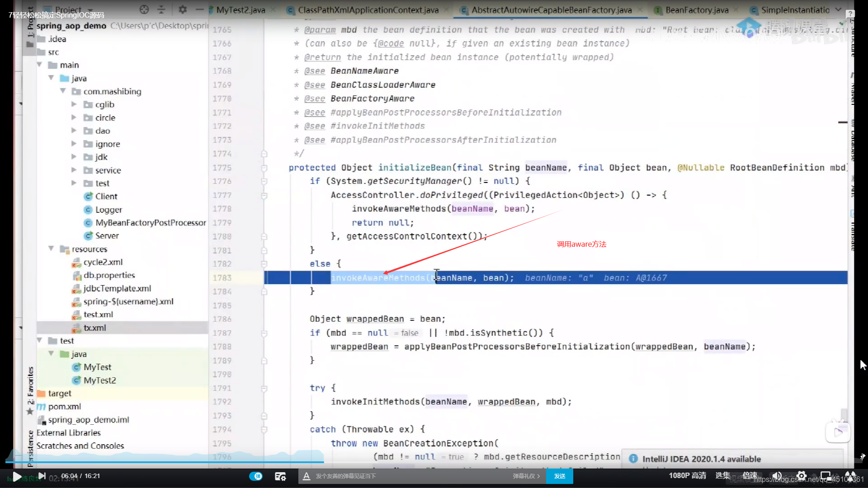Screen dimensions: 868x488
Task: Expand the com.mashibing package tree node
Action: [64, 90]
